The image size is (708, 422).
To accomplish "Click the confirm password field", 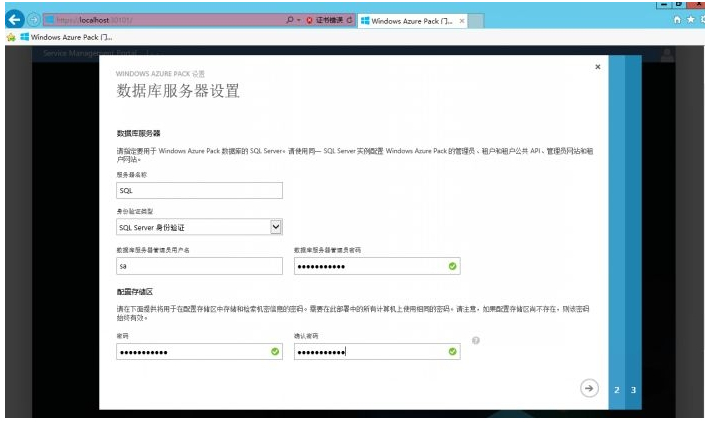I will click(377, 352).
